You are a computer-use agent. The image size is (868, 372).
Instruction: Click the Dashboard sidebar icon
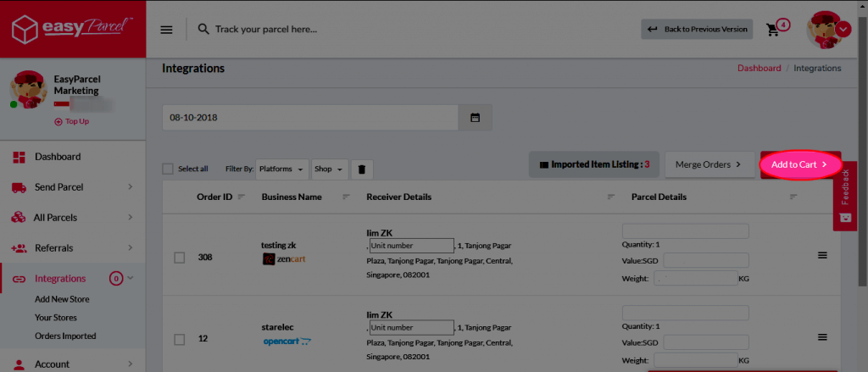point(19,157)
